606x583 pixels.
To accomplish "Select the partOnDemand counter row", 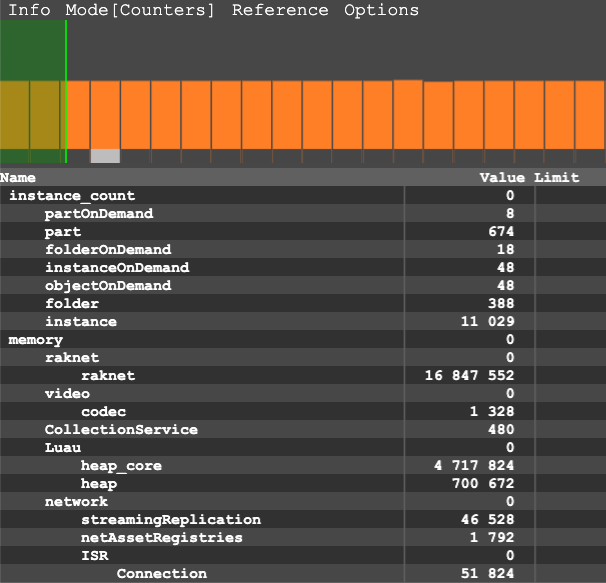I will point(303,213).
